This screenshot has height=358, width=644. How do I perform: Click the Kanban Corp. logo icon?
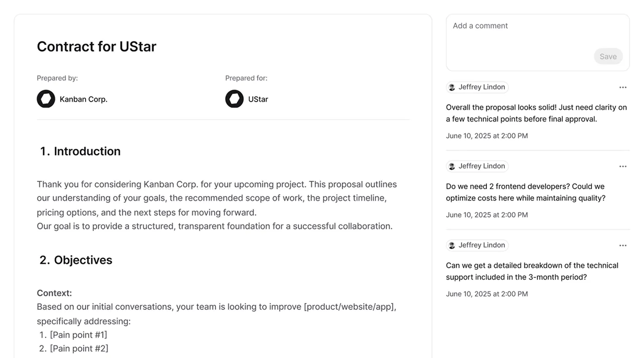click(46, 99)
